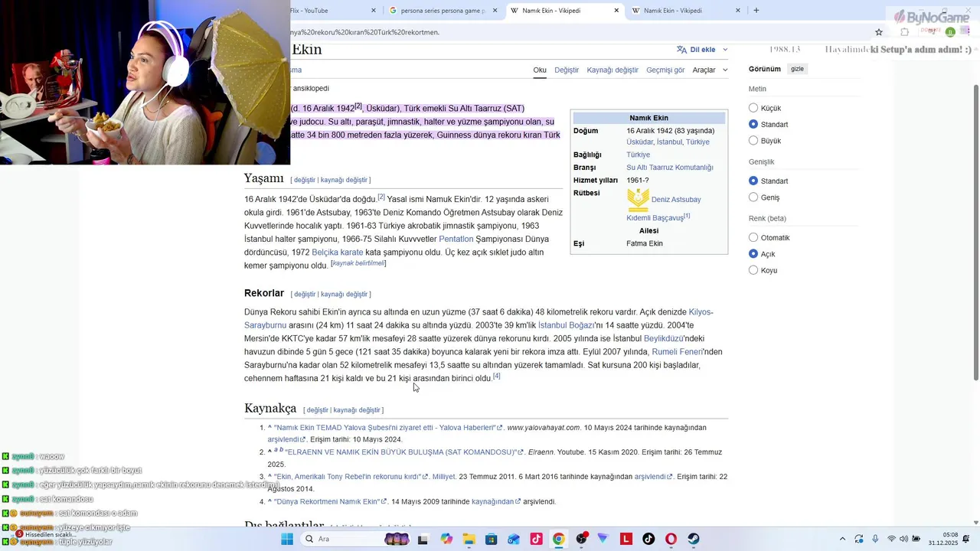Open Outlook from the taskbar
This screenshot has height=551, width=980.
[x=513, y=539]
